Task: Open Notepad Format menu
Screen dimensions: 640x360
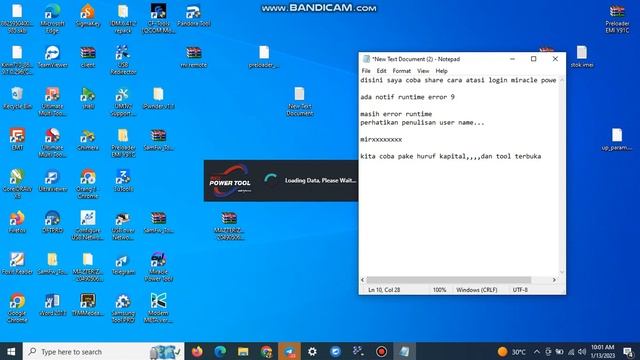Action: (x=402, y=71)
